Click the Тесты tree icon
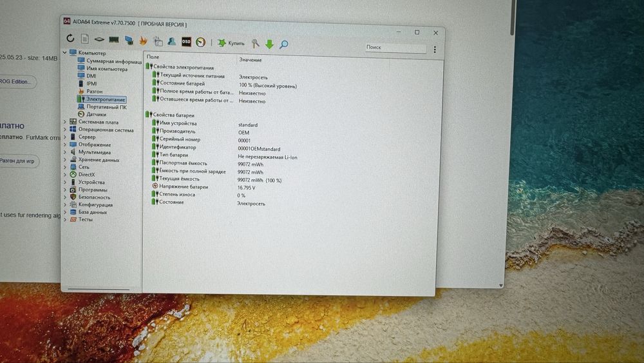Image resolution: width=644 pixels, height=363 pixels. (x=73, y=219)
